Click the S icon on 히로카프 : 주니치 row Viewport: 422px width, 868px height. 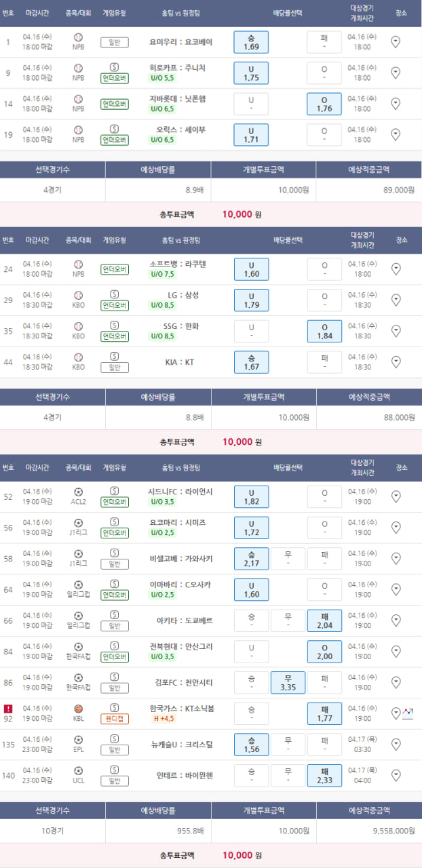114,67
